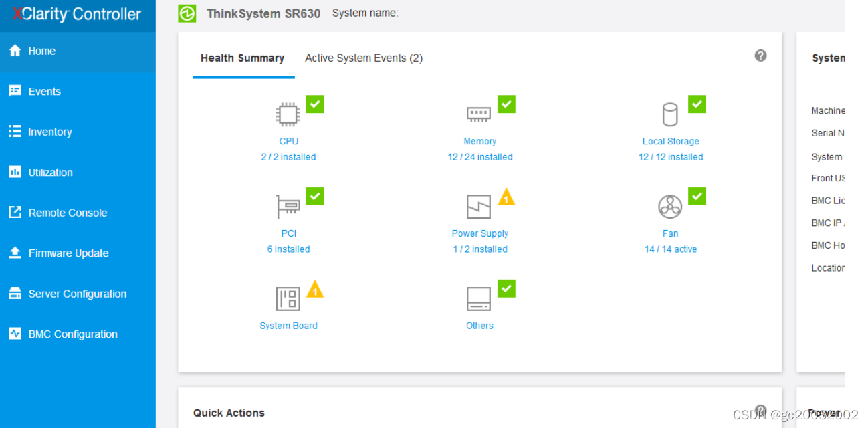Click the PCI green check status
Screen dimensions: 868x428
pyautogui.click(x=315, y=197)
